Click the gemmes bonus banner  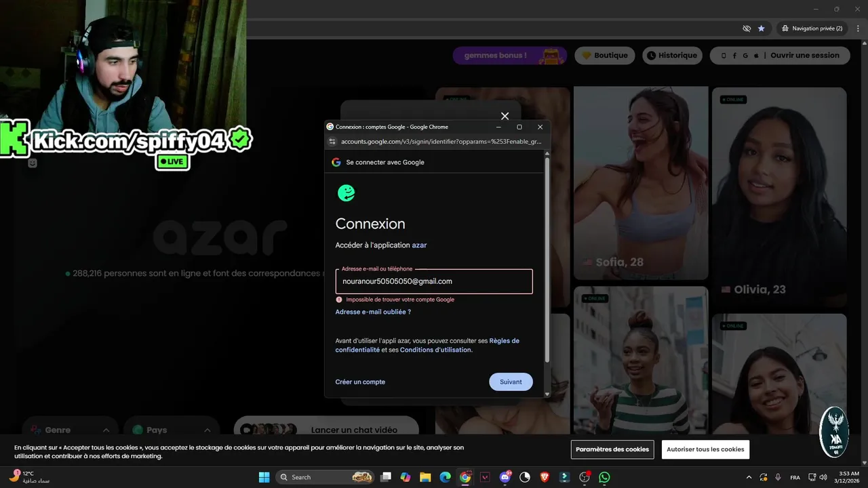pyautogui.click(x=510, y=56)
